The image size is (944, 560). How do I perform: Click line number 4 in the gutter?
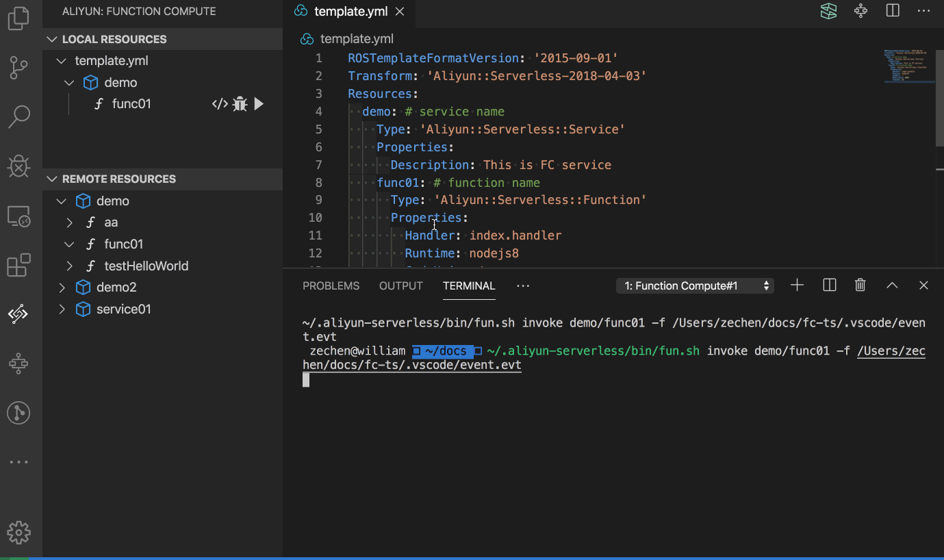point(319,112)
